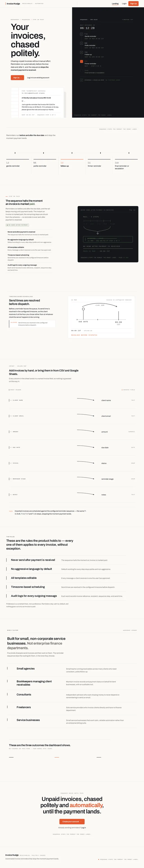
Task: Open the bottom Log in link
Action: [83, 828]
